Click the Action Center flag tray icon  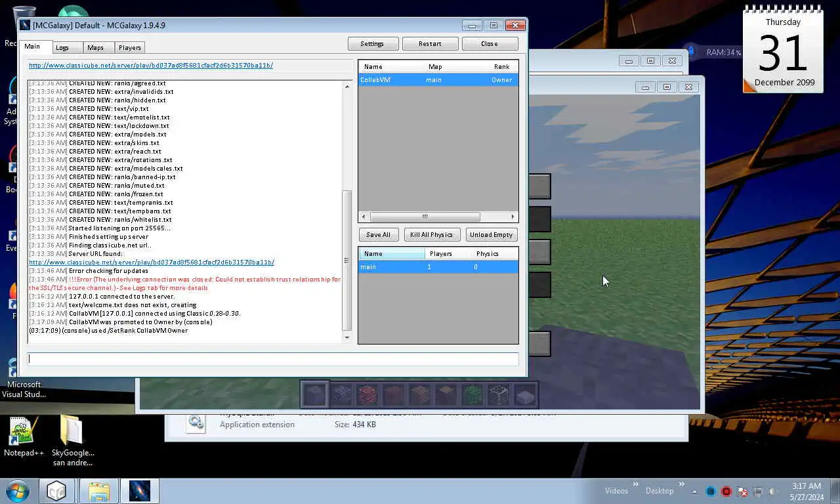[x=742, y=491]
